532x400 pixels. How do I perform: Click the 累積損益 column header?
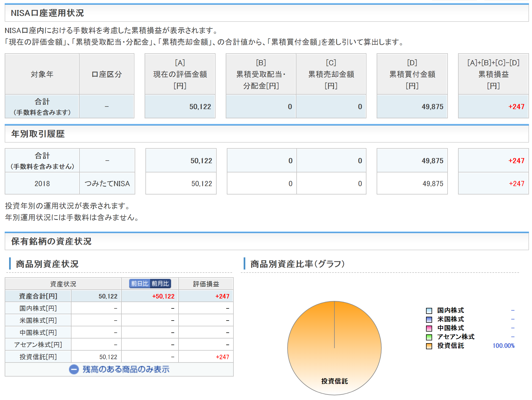[493, 74]
